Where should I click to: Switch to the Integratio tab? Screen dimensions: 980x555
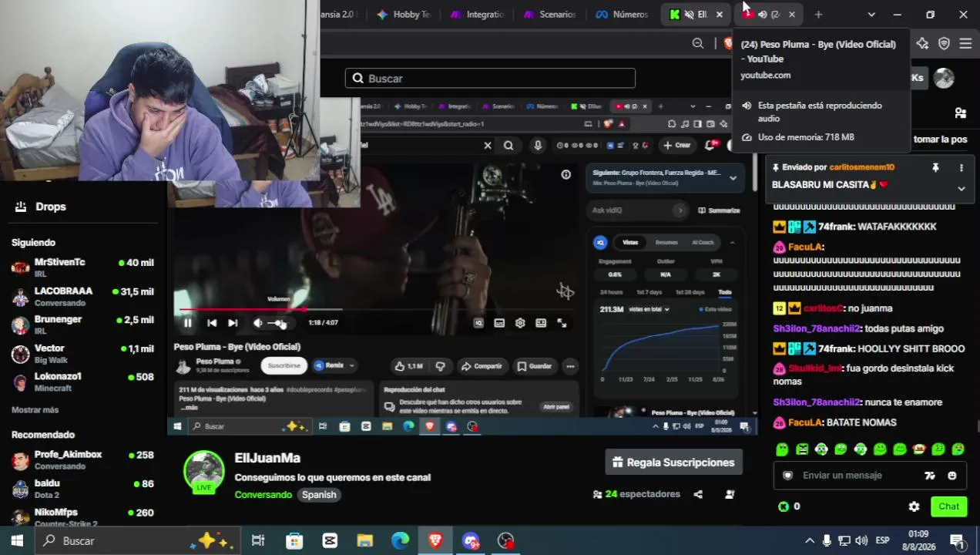click(477, 15)
